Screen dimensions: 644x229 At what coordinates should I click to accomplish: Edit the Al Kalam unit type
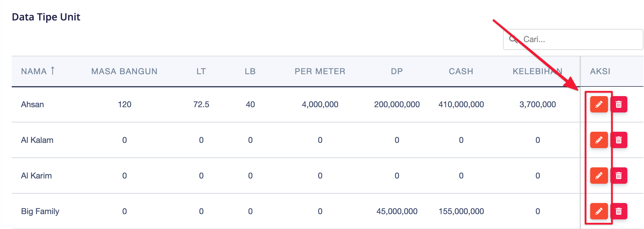[x=599, y=140]
